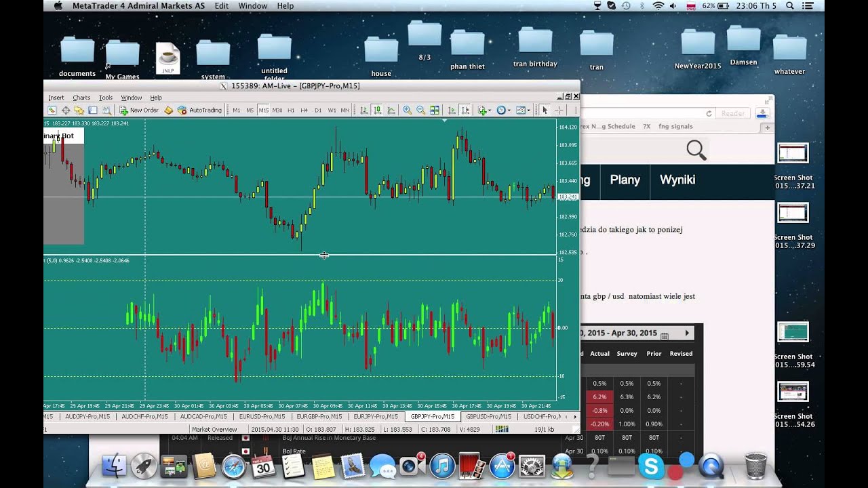Open chart templates icon
Viewport: 868px width, 488px height.
click(521, 110)
